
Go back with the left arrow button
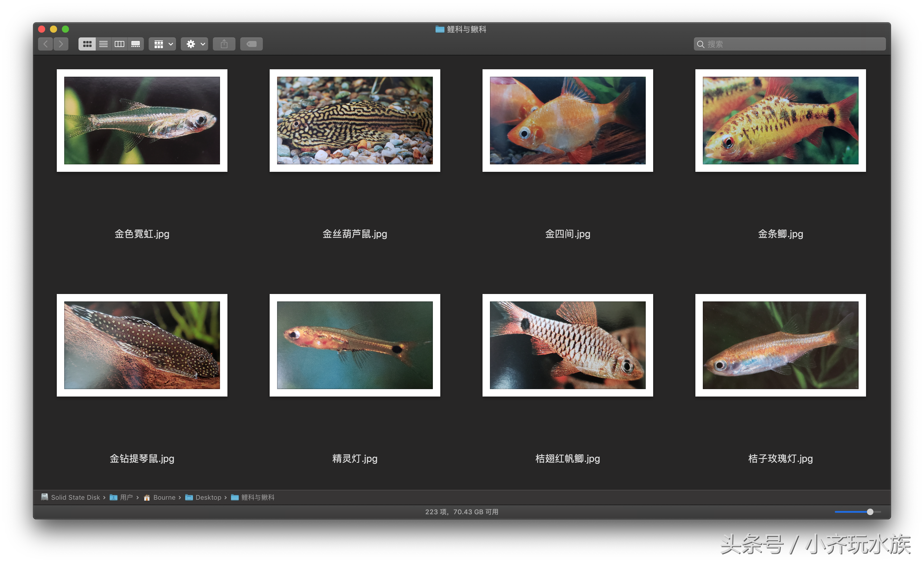(45, 44)
